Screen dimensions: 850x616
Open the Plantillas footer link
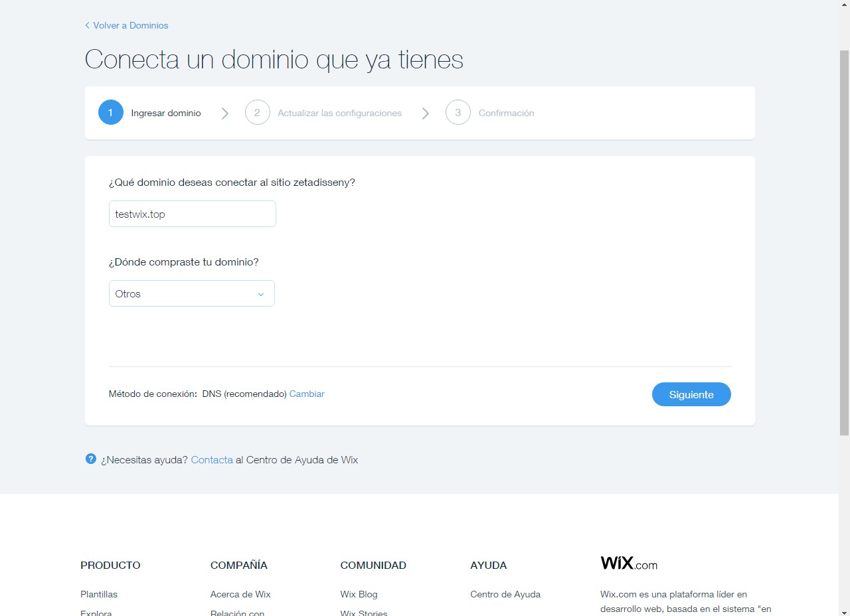pyautogui.click(x=99, y=594)
